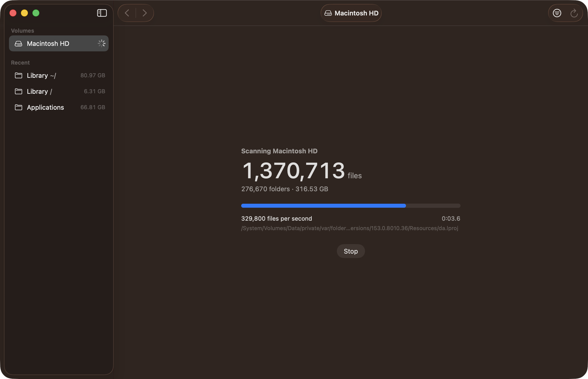This screenshot has width=588, height=379.
Task: Click the folder icon beside Library /
Action: point(18,91)
